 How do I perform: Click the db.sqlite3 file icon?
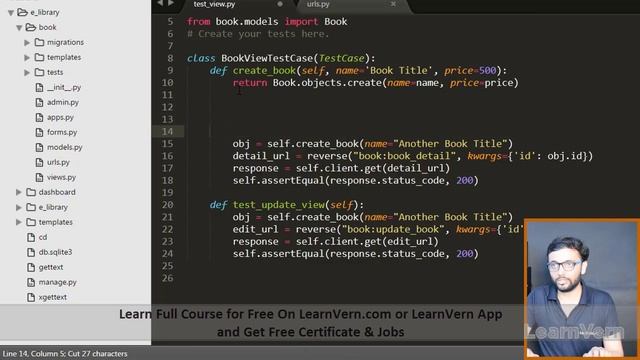[31, 252]
